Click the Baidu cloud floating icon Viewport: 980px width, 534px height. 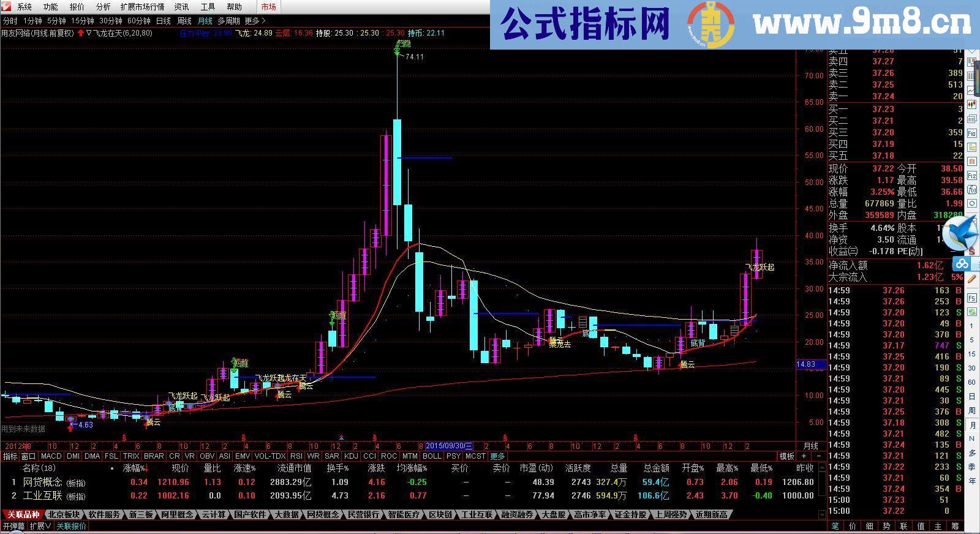tap(962, 264)
